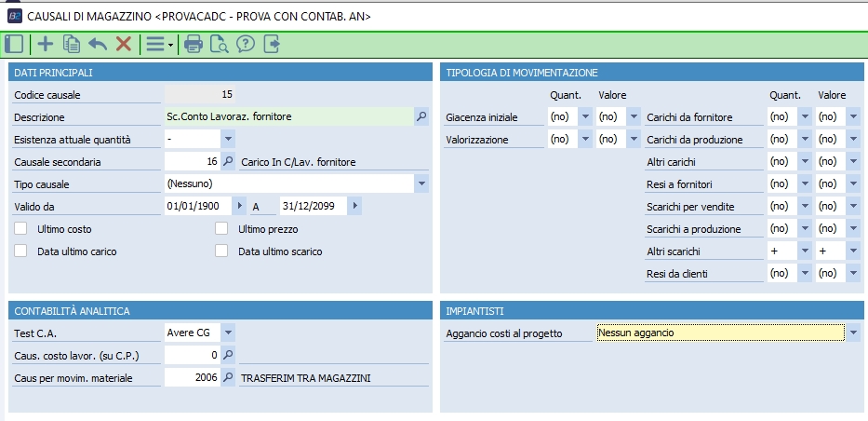
Task: Click the duplicate record icon
Action: point(71,43)
